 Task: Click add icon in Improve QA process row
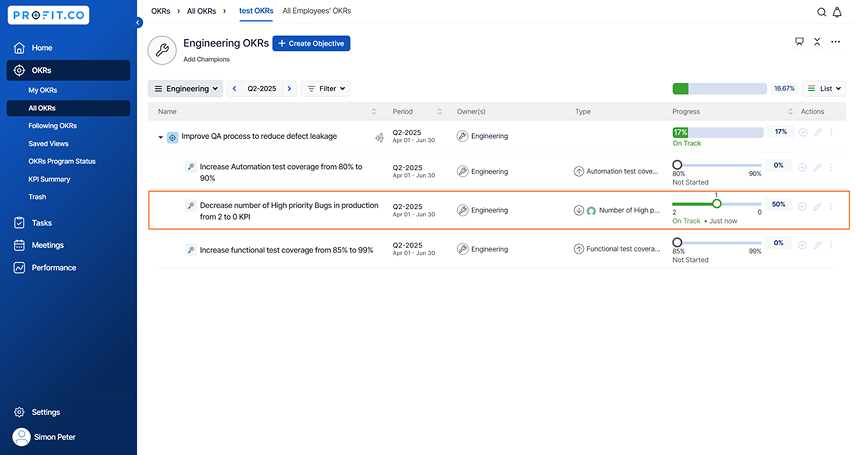pyautogui.click(x=802, y=132)
